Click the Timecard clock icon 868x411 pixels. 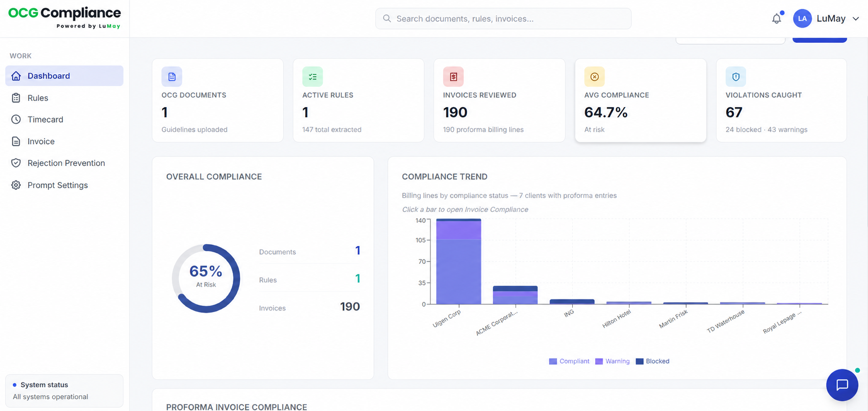coord(16,120)
